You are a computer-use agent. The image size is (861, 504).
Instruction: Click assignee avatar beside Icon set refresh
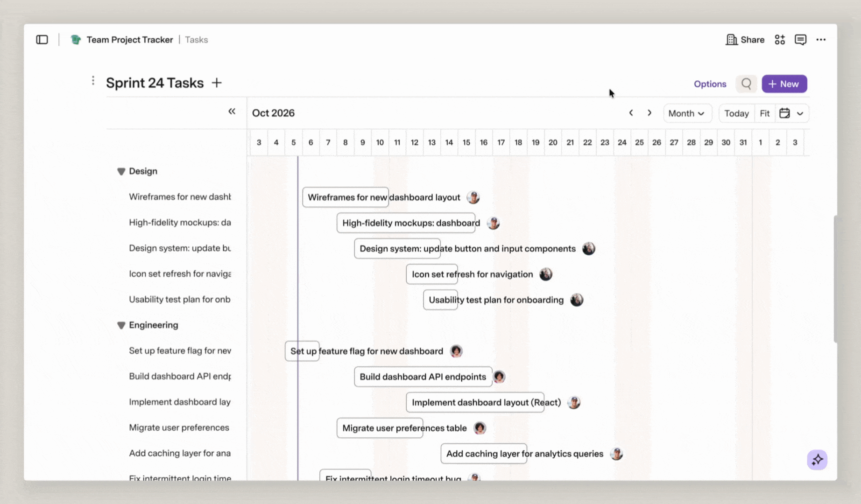[545, 274]
